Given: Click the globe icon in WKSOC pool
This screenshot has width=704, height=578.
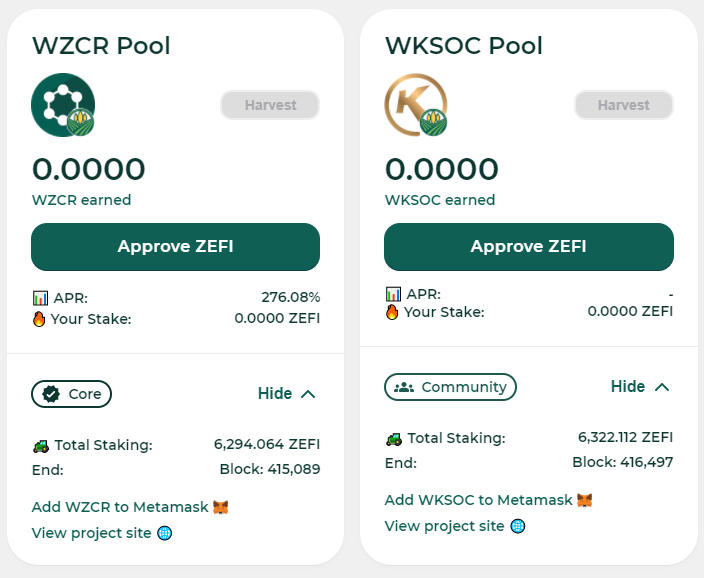Looking at the screenshot, I should point(518,526).
